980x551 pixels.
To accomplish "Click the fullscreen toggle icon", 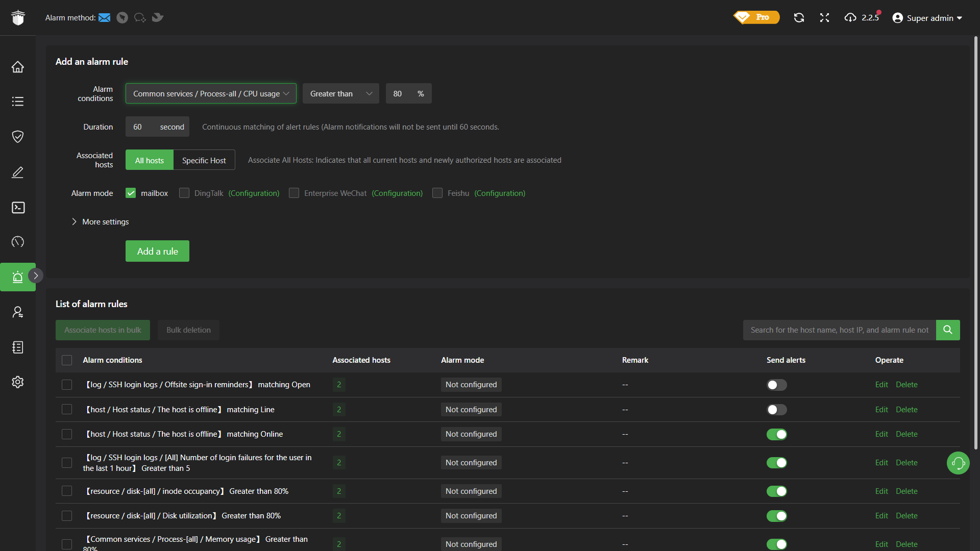I will click(x=824, y=18).
